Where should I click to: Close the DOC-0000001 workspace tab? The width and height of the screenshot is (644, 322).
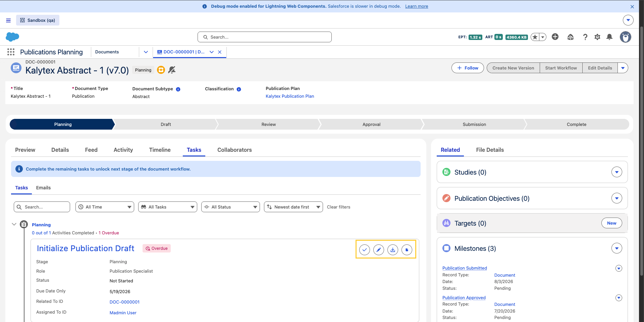(220, 52)
